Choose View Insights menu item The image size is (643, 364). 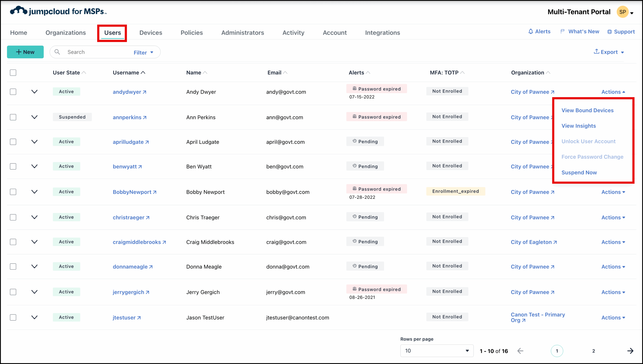(579, 126)
